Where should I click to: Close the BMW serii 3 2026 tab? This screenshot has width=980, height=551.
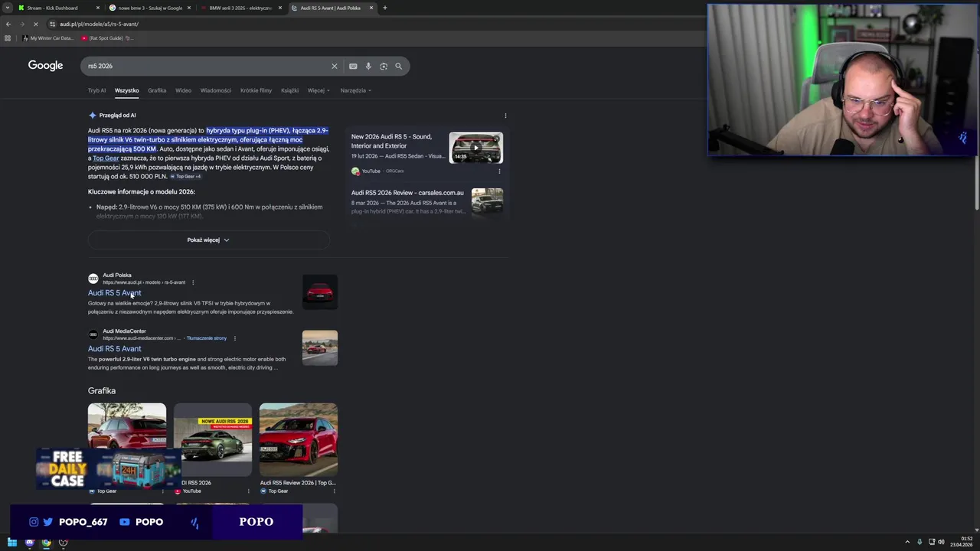(280, 8)
